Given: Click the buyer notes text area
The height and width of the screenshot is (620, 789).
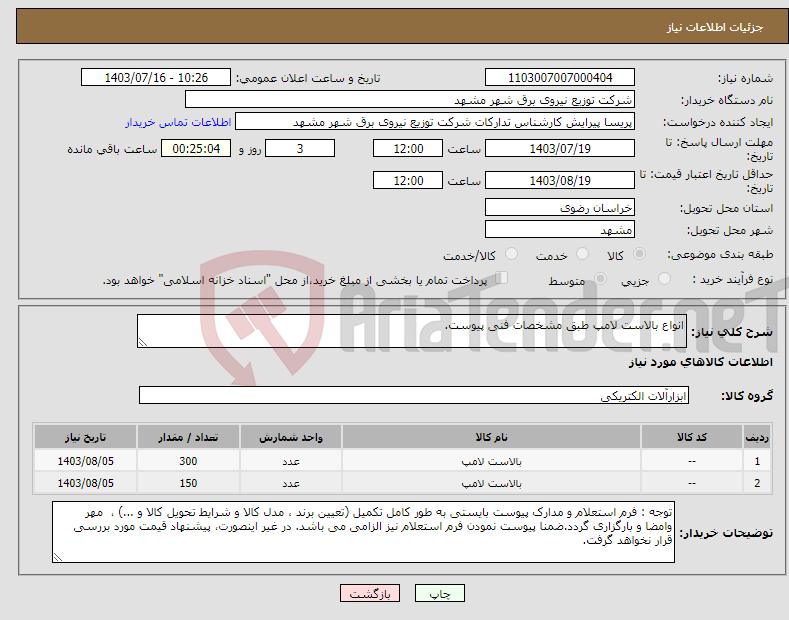Looking at the screenshot, I should click(363, 531).
